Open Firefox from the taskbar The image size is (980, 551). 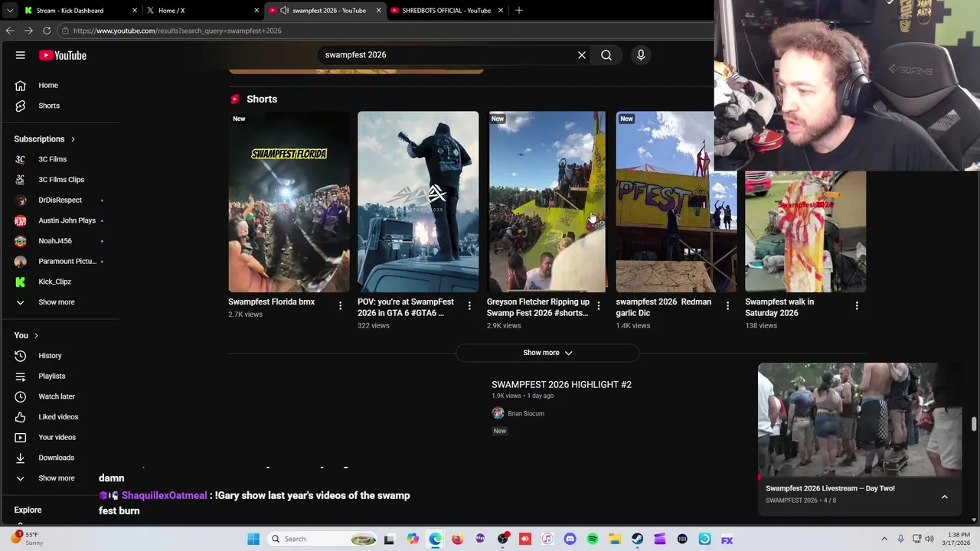458,539
